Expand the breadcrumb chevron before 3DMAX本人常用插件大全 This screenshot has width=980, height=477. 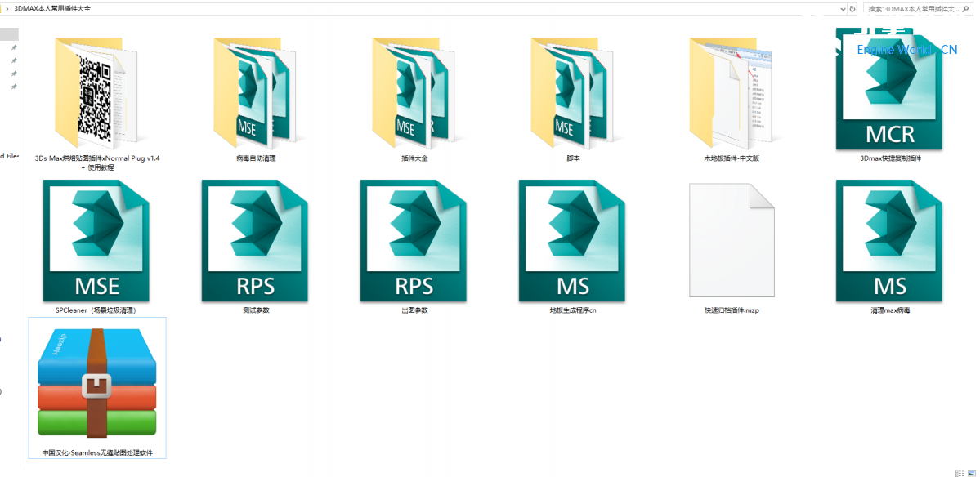[x=7, y=9]
